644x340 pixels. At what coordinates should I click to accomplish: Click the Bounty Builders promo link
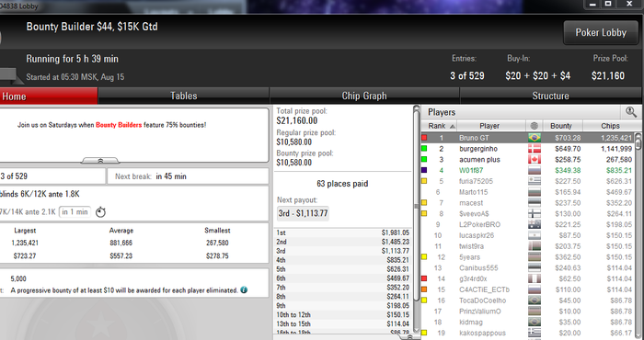pos(119,125)
